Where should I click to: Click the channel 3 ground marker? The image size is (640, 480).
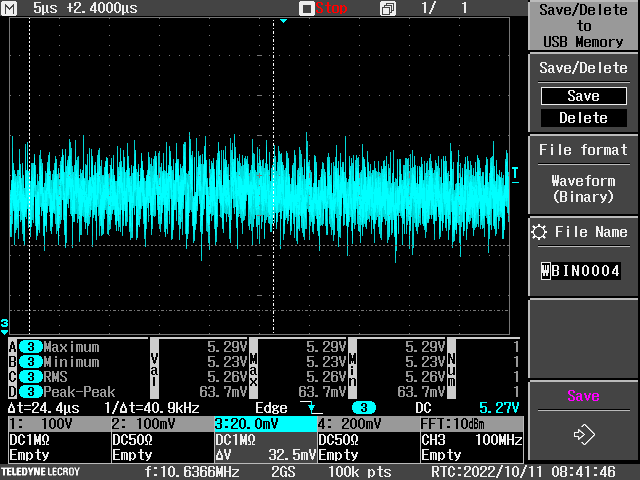coord(5,325)
